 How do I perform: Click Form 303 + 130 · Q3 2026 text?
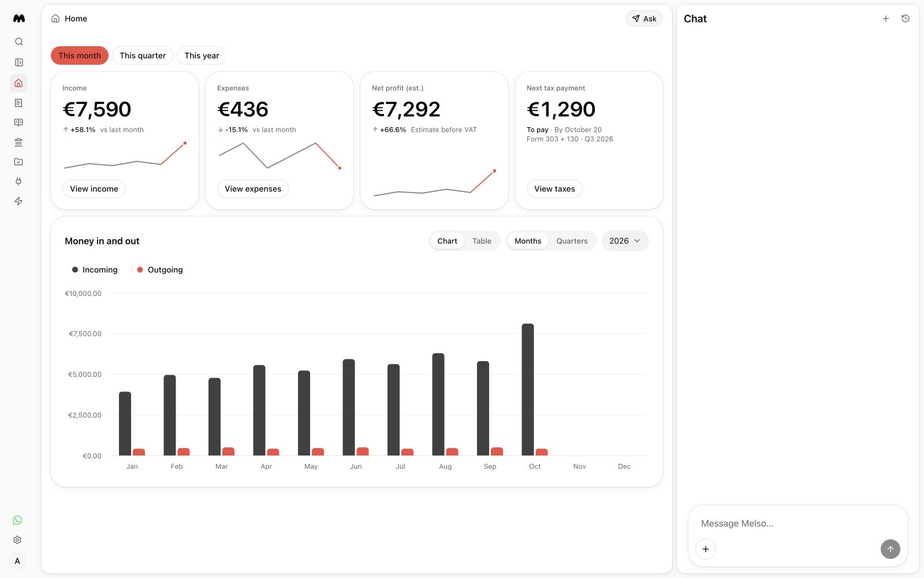570,139
